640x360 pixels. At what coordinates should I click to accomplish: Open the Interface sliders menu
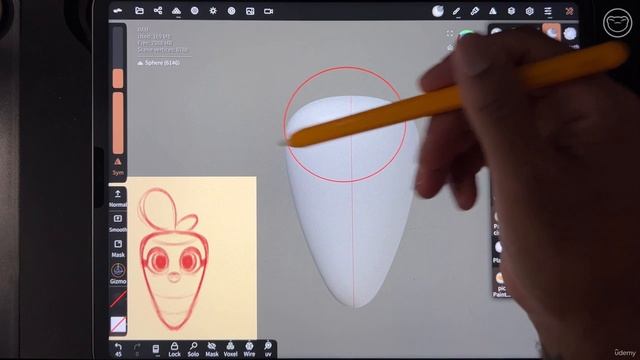click(548, 11)
